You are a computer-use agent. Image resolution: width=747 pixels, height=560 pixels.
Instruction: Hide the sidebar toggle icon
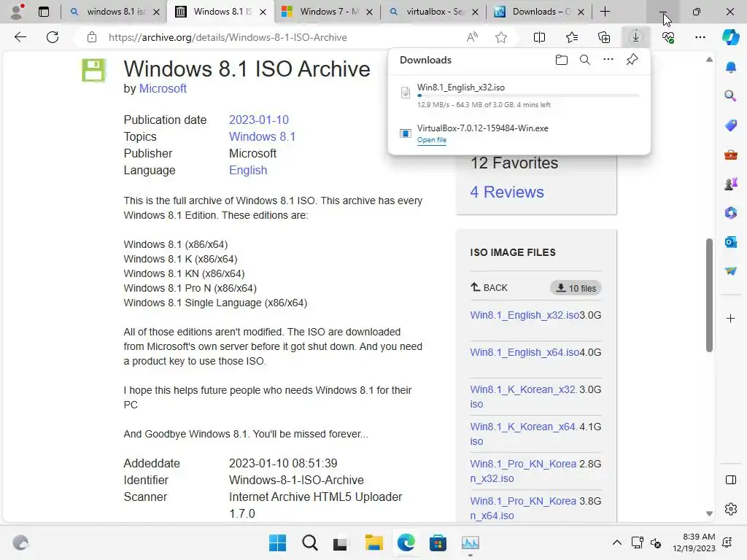tap(731, 480)
